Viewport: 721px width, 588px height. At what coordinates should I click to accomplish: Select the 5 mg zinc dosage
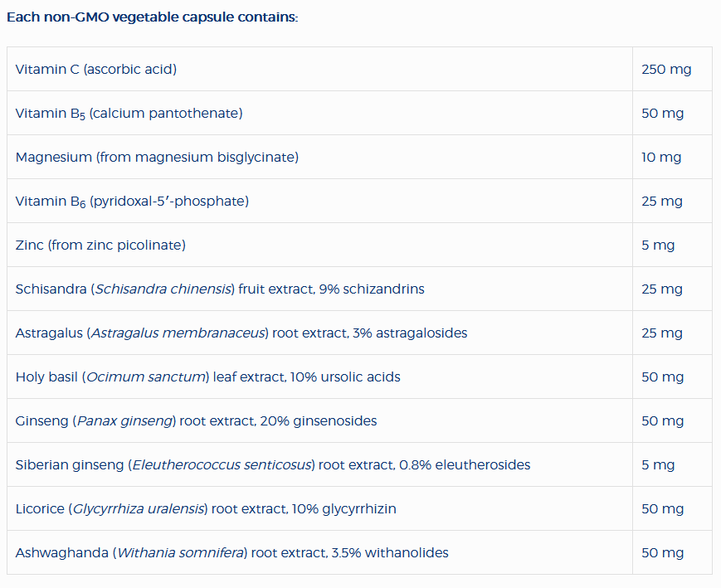658,245
